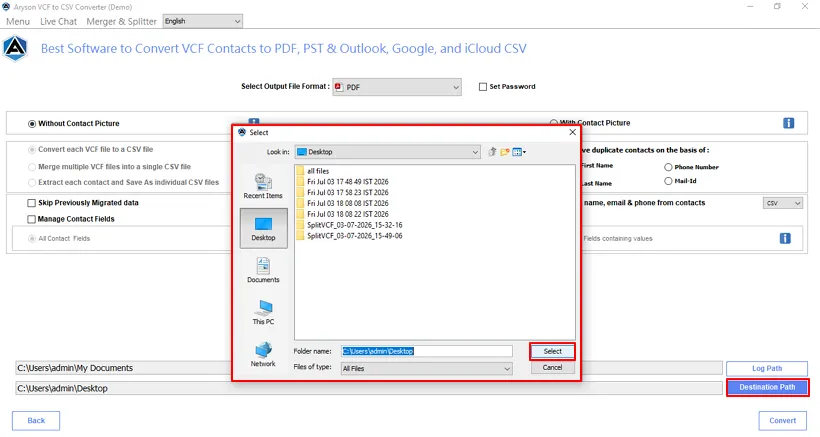Open the Menu item in the menu bar
This screenshot has height=437, width=820.
point(18,21)
